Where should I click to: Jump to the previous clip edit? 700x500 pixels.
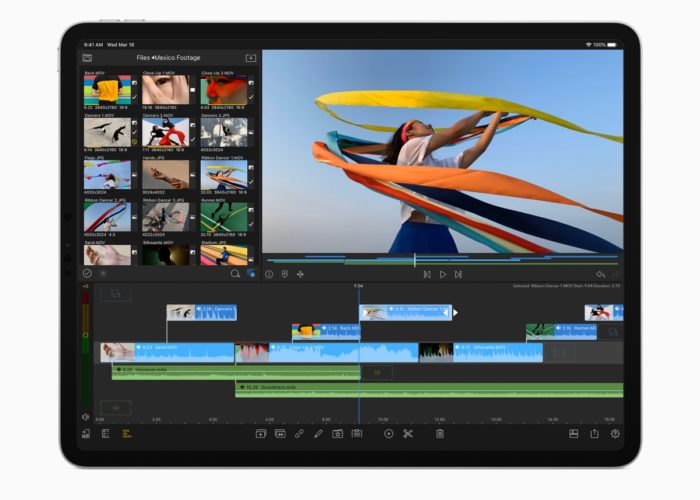[x=427, y=275]
